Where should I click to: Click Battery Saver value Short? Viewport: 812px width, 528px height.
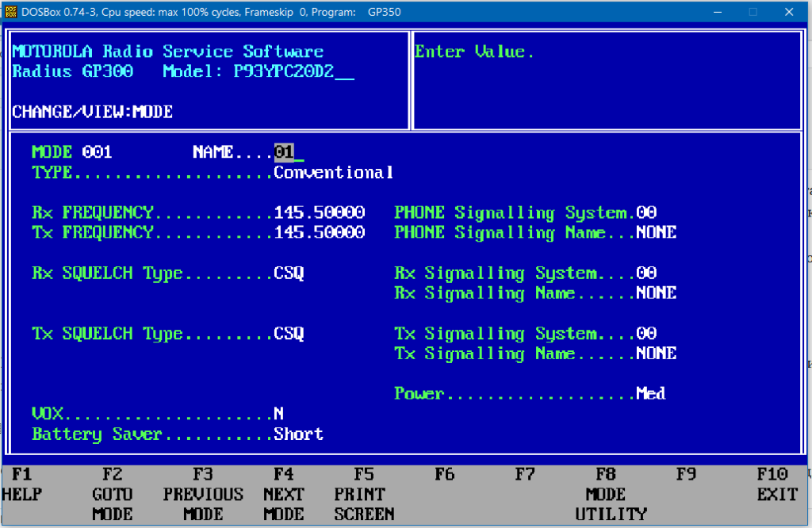click(299, 434)
